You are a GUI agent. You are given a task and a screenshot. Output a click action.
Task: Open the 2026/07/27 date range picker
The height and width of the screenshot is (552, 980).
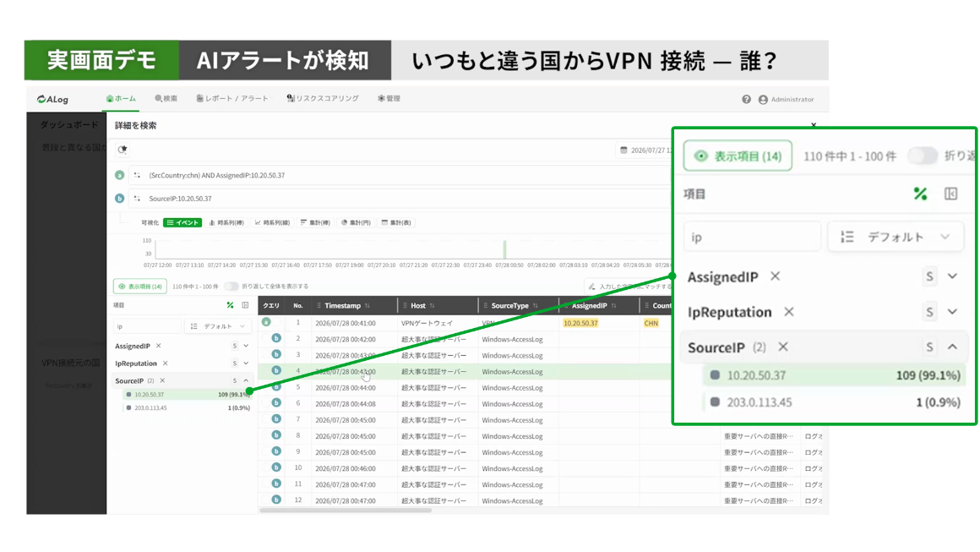click(x=646, y=150)
